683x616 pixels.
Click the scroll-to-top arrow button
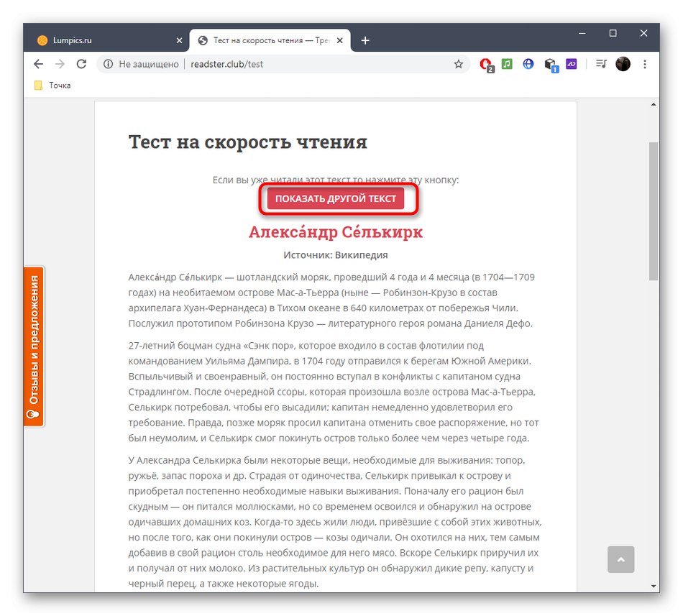620,559
